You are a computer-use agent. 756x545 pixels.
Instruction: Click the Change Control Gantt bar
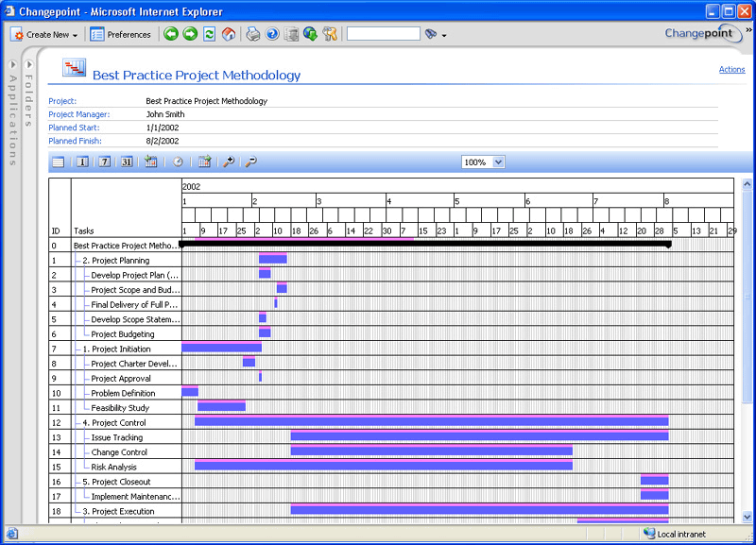(432, 450)
